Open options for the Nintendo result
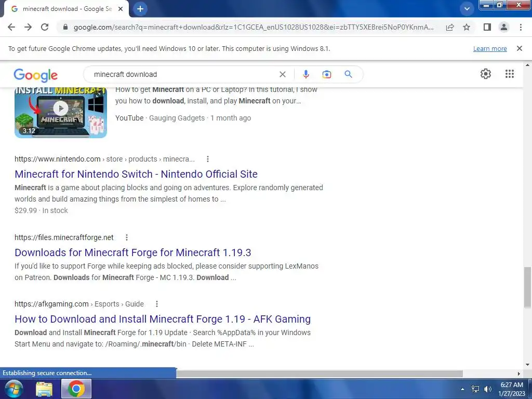532x399 pixels. [208, 159]
